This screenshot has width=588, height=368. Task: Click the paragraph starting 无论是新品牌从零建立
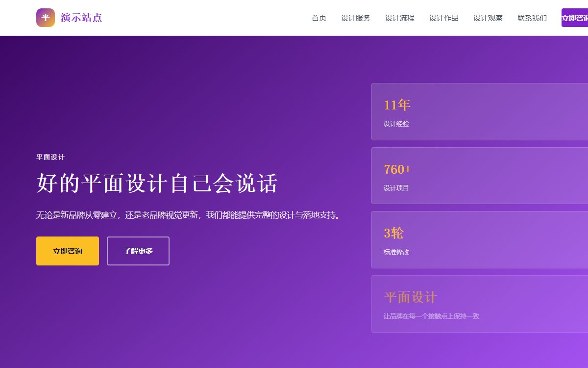189,215
